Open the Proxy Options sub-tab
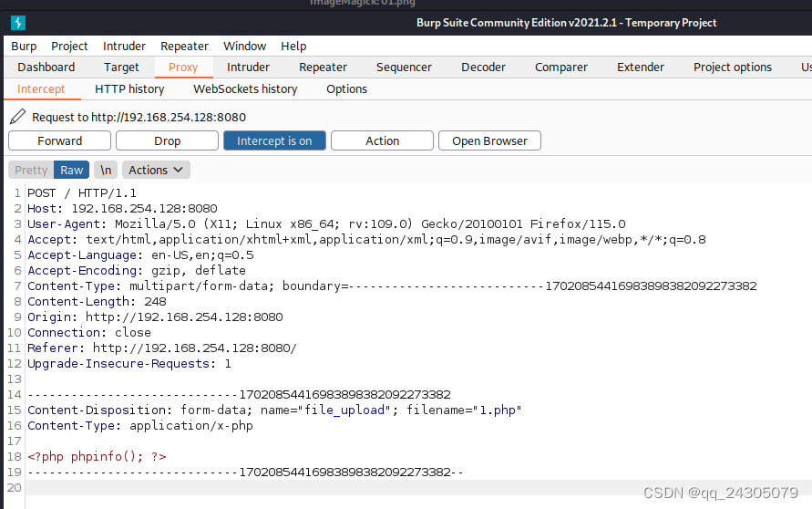The height and width of the screenshot is (509, 812). click(x=346, y=89)
